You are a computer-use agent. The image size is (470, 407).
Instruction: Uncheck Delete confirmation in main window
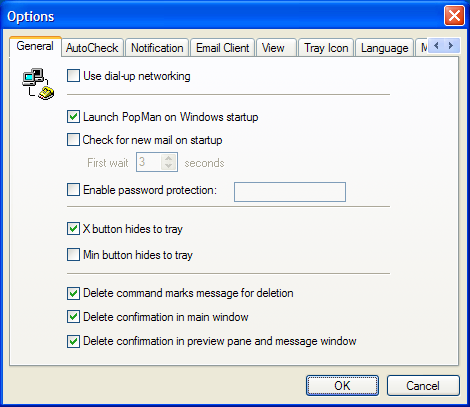tap(73, 317)
